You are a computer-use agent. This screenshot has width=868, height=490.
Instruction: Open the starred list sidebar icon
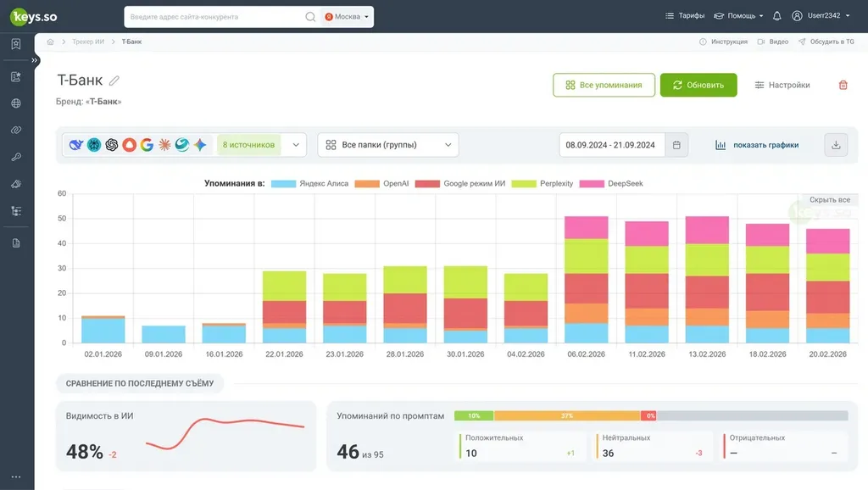(16, 76)
